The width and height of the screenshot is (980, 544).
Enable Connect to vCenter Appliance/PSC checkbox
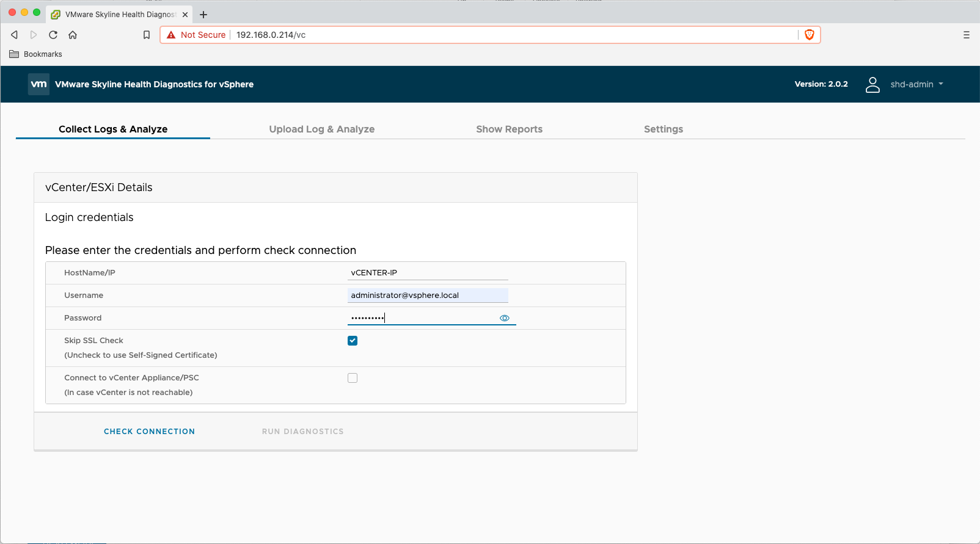coord(353,378)
